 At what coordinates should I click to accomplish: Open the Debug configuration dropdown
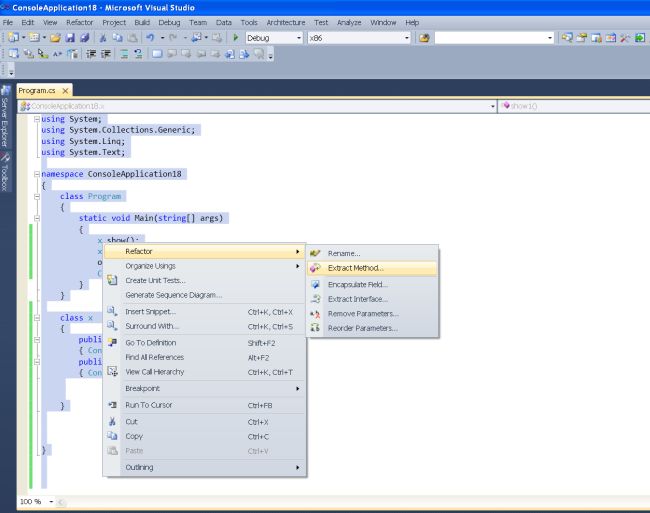pos(299,38)
